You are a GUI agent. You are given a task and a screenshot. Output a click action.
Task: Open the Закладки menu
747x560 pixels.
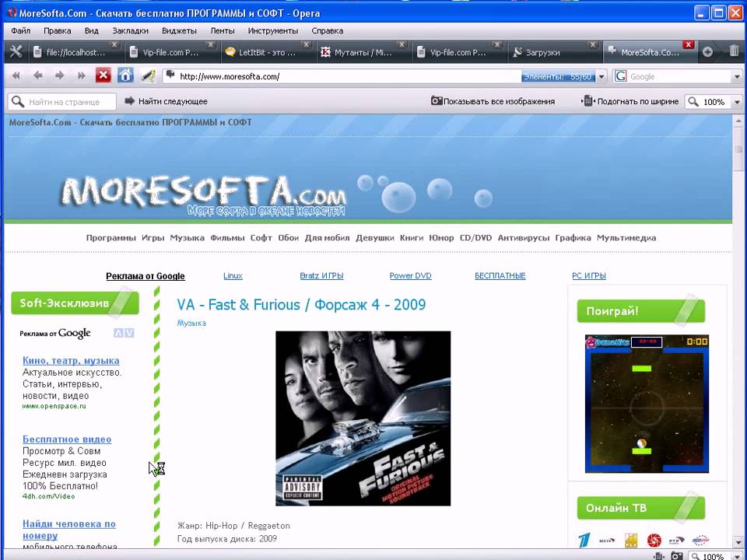(x=131, y=30)
